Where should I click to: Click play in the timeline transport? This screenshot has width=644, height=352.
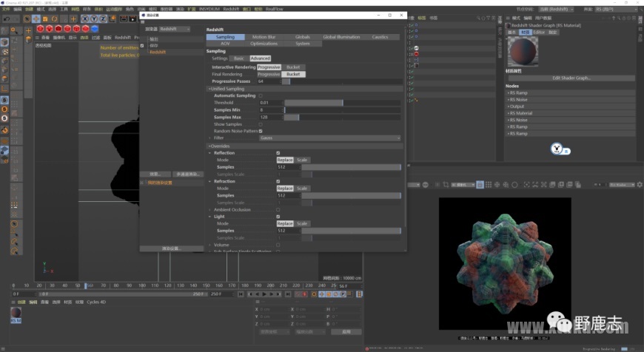pyautogui.click(x=264, y=294)
